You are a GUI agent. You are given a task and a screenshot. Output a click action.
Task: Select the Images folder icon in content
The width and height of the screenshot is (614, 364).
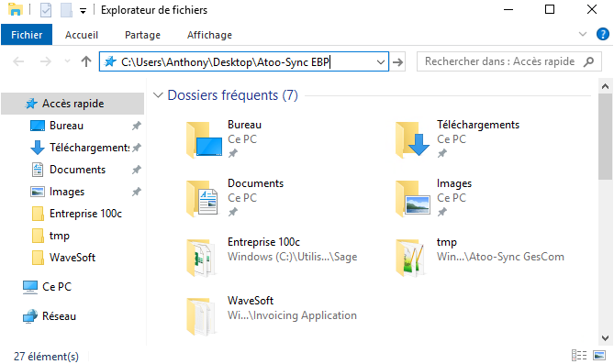pos(412,198)
